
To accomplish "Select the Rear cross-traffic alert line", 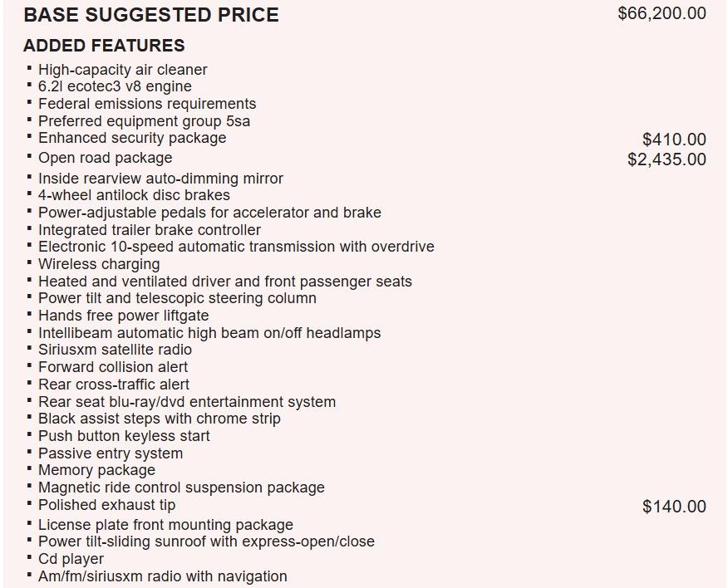I will (x=114, y=385).
